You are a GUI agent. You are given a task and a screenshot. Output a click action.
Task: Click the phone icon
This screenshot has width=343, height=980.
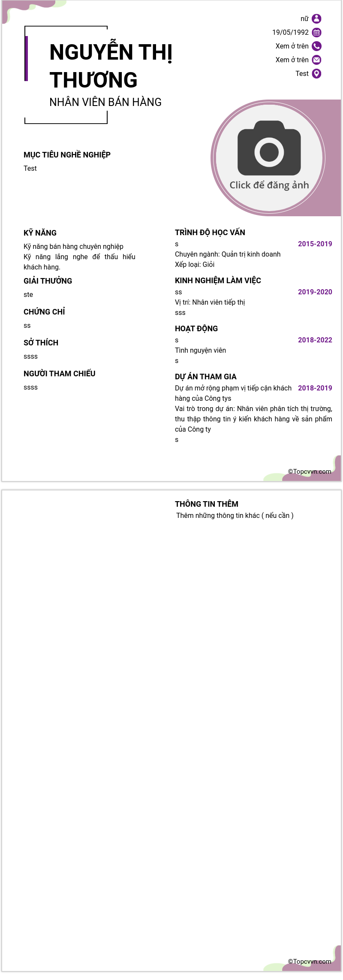(x=316, y=46)
